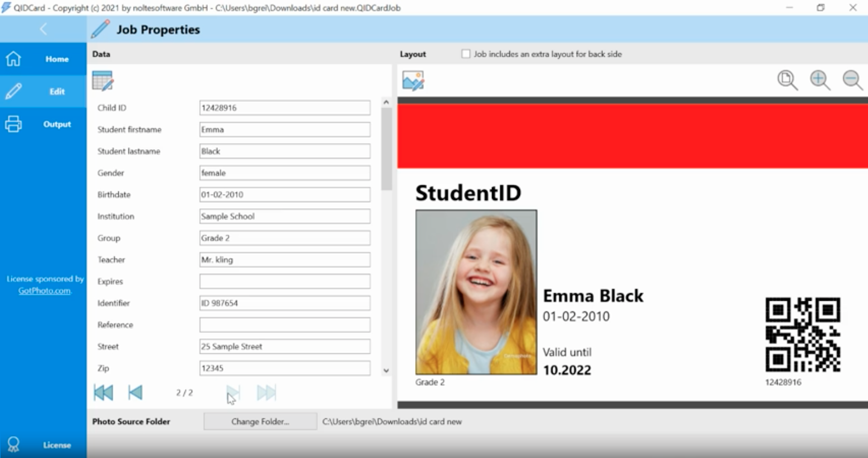Jump to the first record
Screen dimensions: 868x458
(x=103, y=392)
